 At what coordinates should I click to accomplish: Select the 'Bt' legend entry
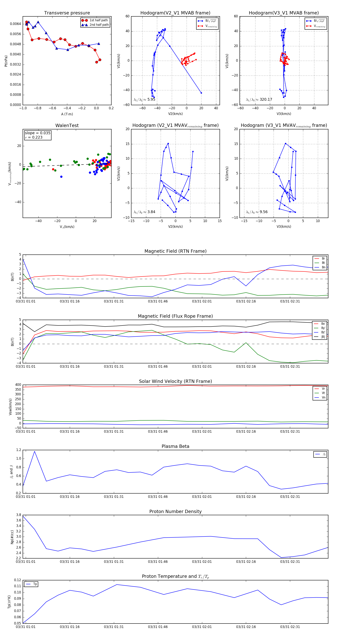[x=320, y=263]
